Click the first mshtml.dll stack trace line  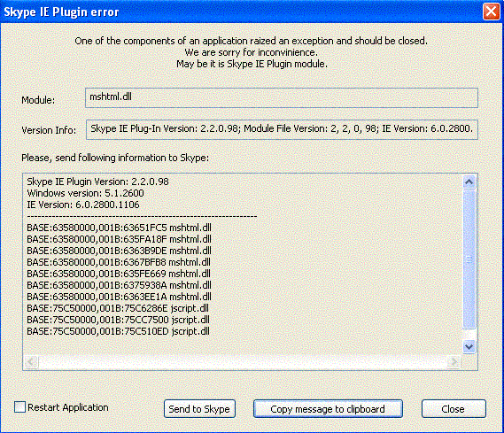pos(120,228)
